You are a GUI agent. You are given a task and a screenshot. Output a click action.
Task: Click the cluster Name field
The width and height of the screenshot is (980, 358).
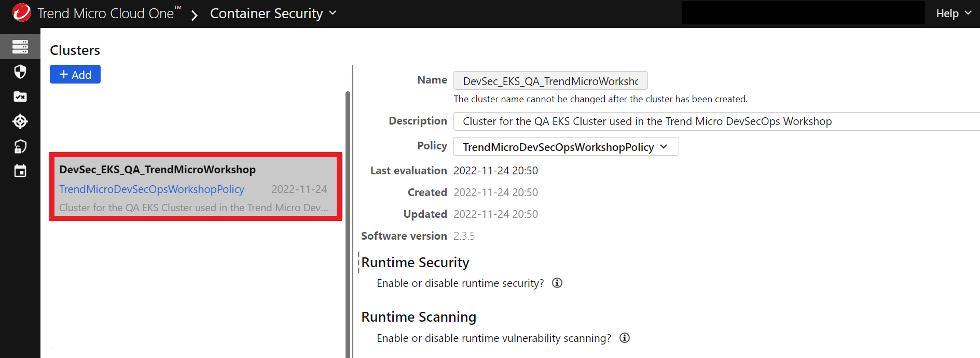[550, 81]
